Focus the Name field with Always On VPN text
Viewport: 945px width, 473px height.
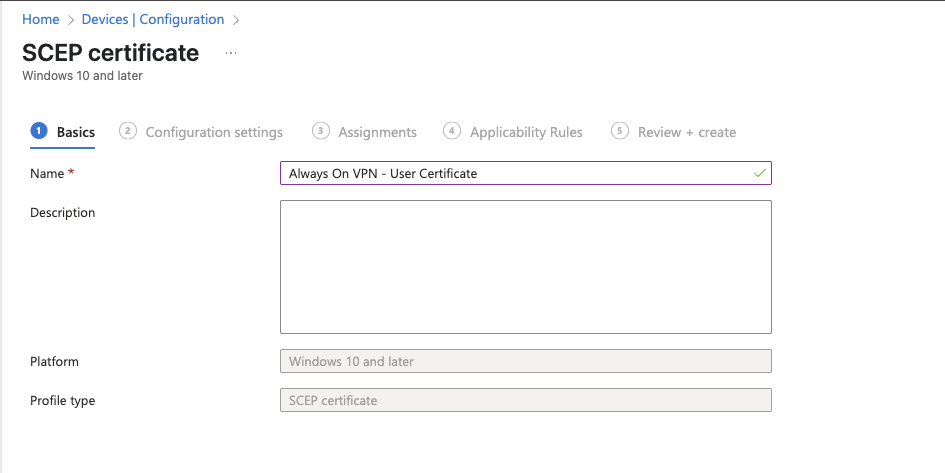click(526, 174)
